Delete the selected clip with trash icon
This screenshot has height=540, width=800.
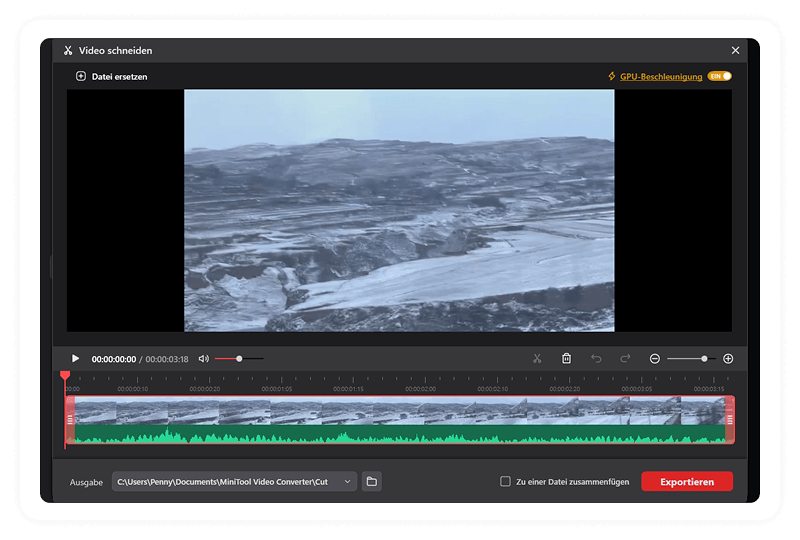pos(566,359)
